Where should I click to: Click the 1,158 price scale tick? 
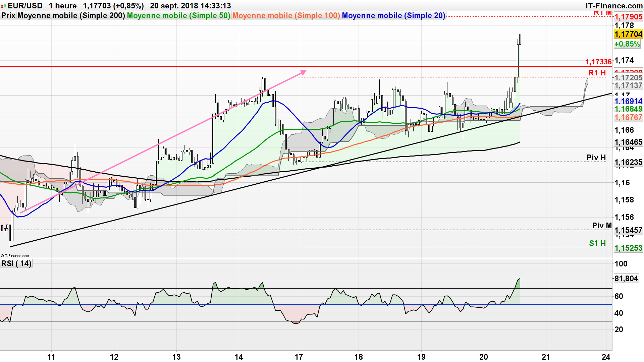pyautogui.click(x=624, y=200)
